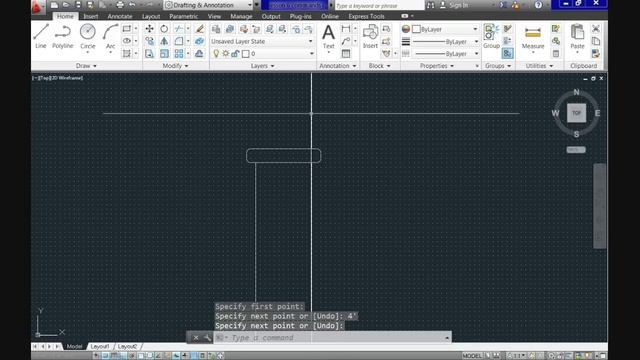640x360 pixels.
Task: Insert a Table from Annotation panel
Action: coord(346,53)
